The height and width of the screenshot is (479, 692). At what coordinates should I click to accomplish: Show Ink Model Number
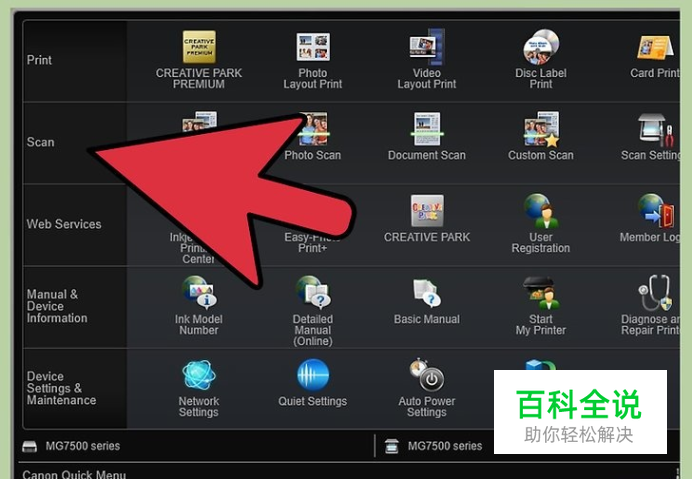tap(199, 292)
